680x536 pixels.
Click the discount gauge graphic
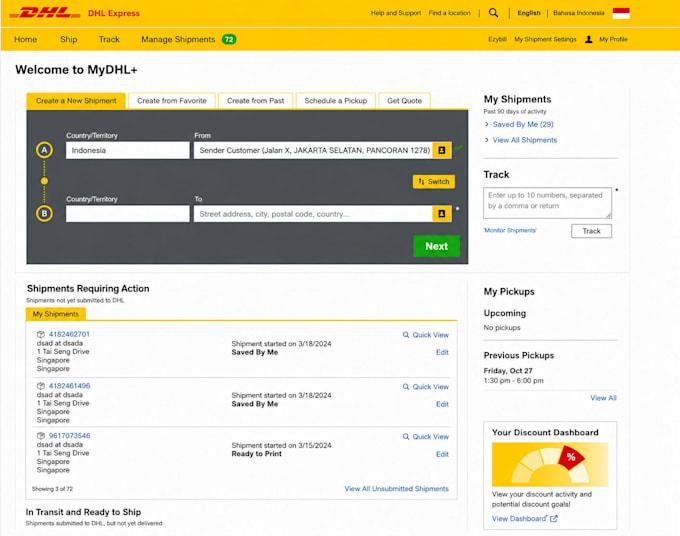[550, 464]
